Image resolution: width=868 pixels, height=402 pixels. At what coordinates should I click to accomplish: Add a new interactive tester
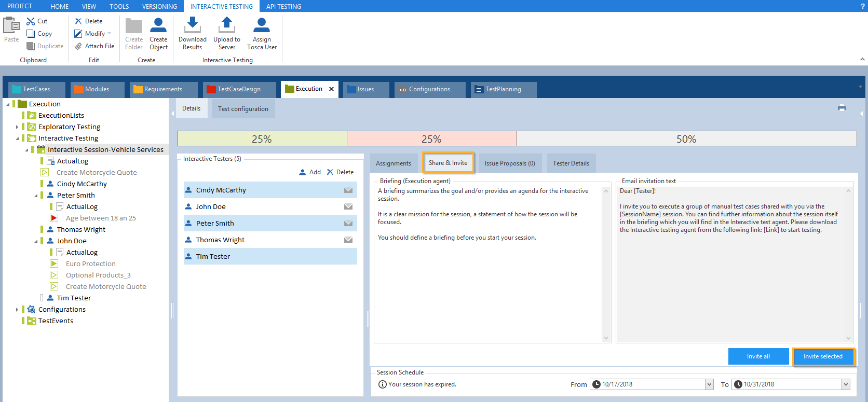coord(310,172)
